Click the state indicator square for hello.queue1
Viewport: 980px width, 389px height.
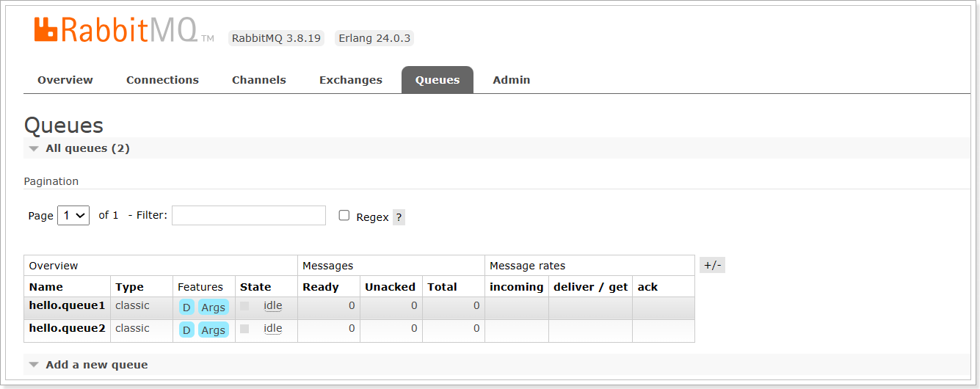(244, 306)
